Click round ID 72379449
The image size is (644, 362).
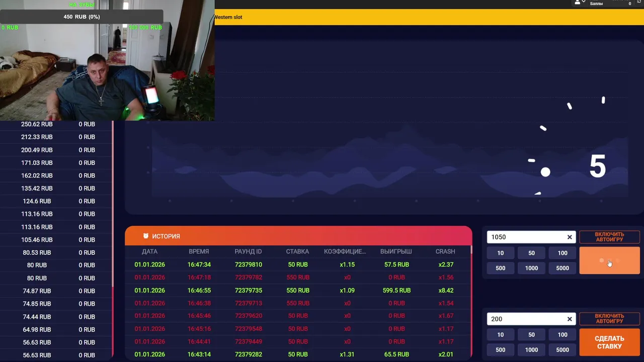[x=248, y=342]
